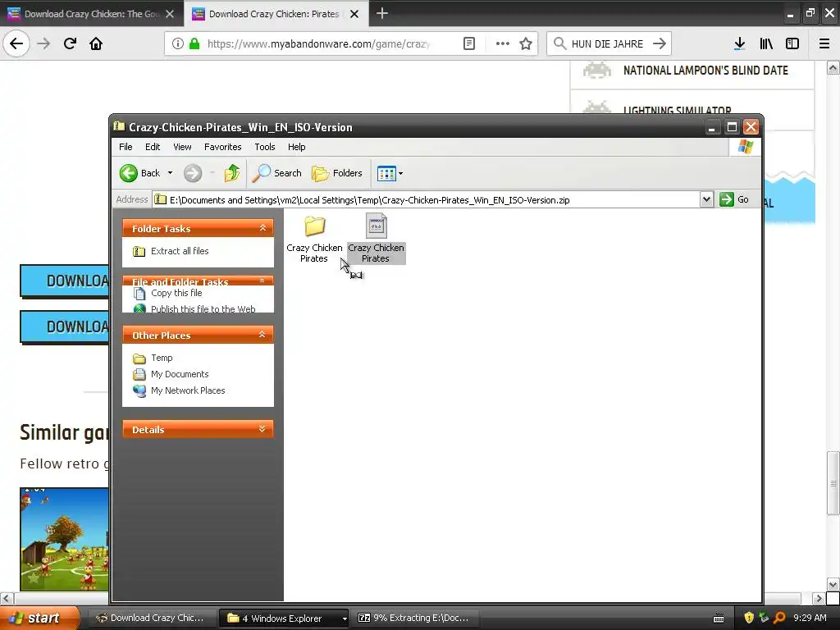Image resolution: width=840 pixels, height=630 pixels.
Task: Open the View menu
Action: 182,147
